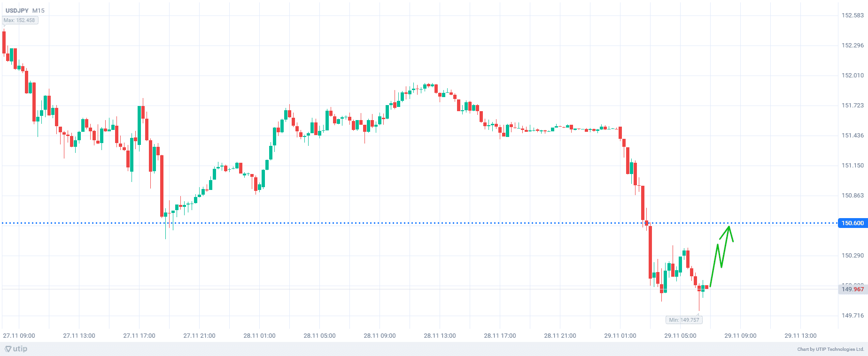Click the 29.11 13:00 time axis label
This screenshot has height=356, width=868.
(801, 335)
